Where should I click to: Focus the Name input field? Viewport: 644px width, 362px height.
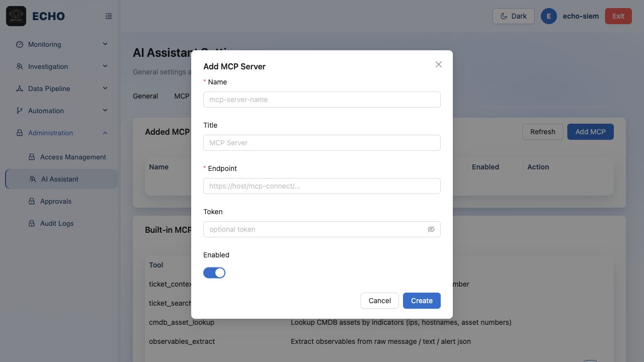pos(322,100)
